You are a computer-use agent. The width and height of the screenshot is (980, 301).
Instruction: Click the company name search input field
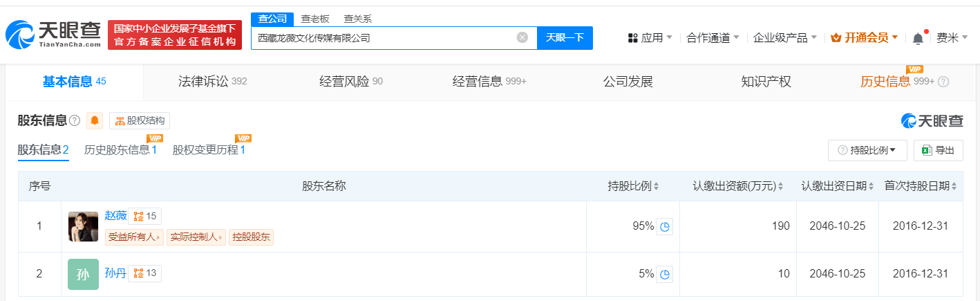[384, 38]
